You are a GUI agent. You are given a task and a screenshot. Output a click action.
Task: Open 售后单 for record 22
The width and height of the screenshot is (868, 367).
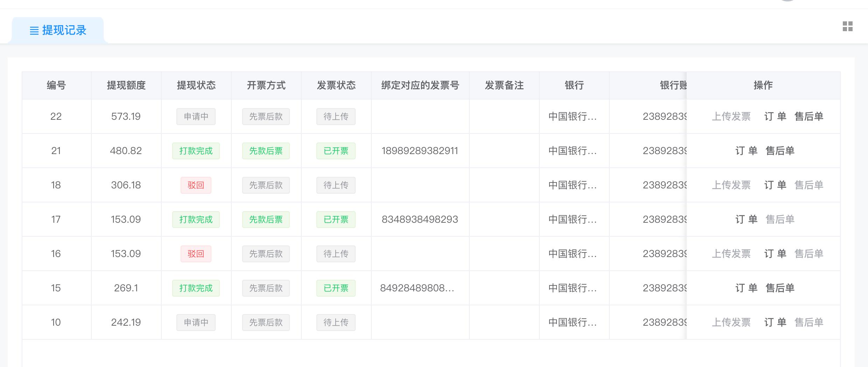point(809,116)
